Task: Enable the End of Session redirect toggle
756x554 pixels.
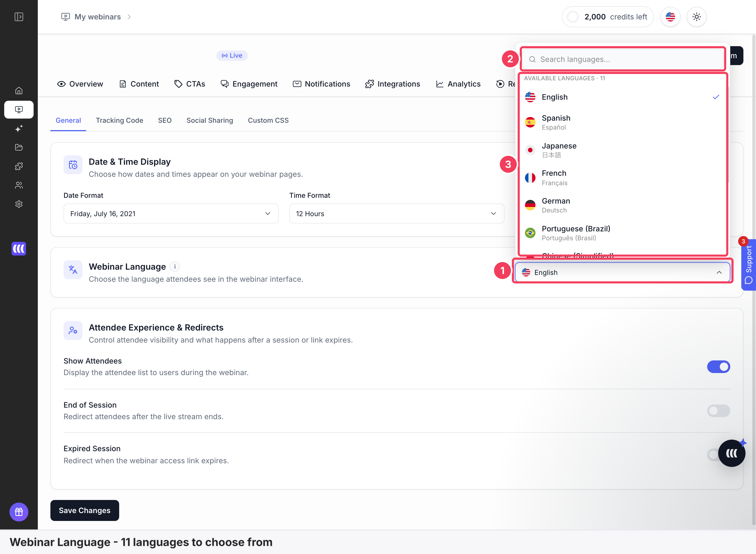Action: (718, 411)
